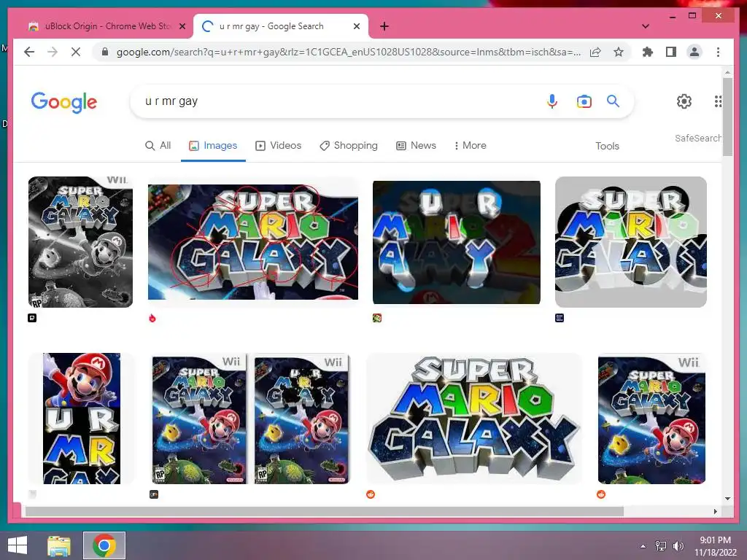The image size is (747, 560).
Task: Open the search Tools options
Action: coord(607,146)
